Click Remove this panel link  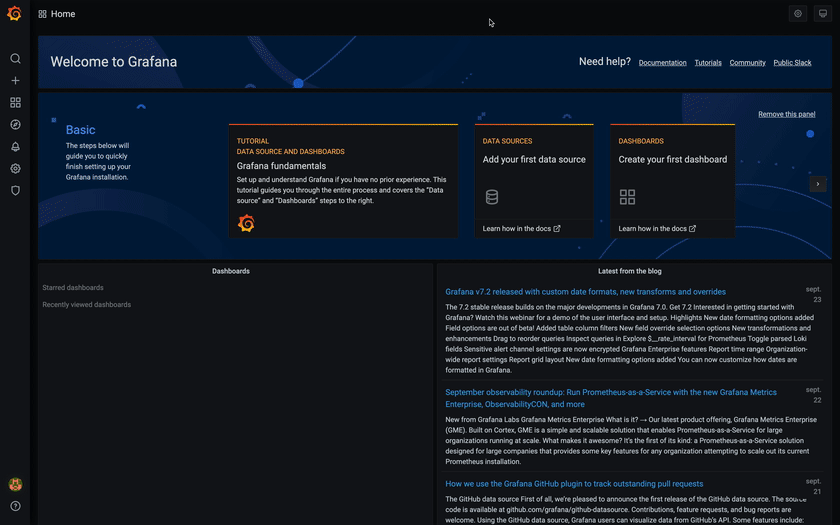tap(786, 115)
